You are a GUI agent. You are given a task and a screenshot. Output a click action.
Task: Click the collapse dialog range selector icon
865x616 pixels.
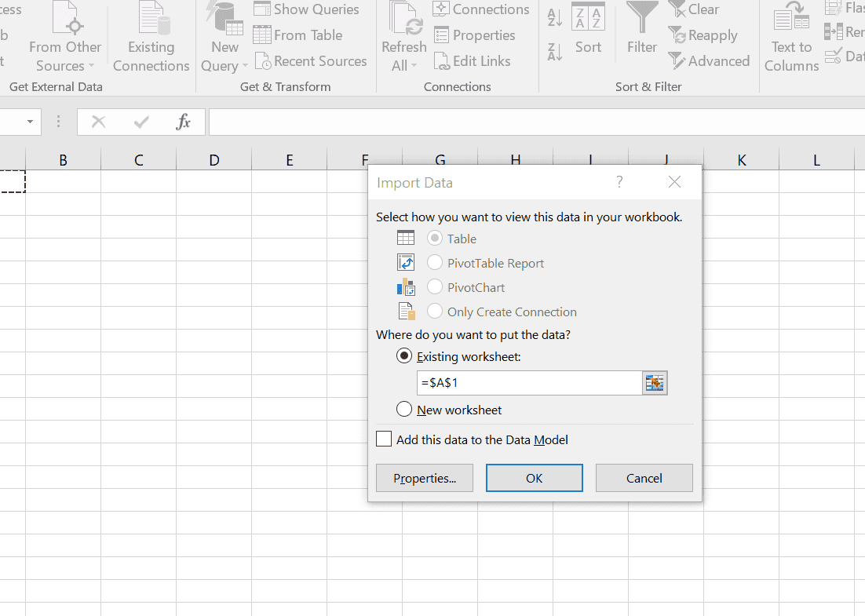(x=655, y=382)
